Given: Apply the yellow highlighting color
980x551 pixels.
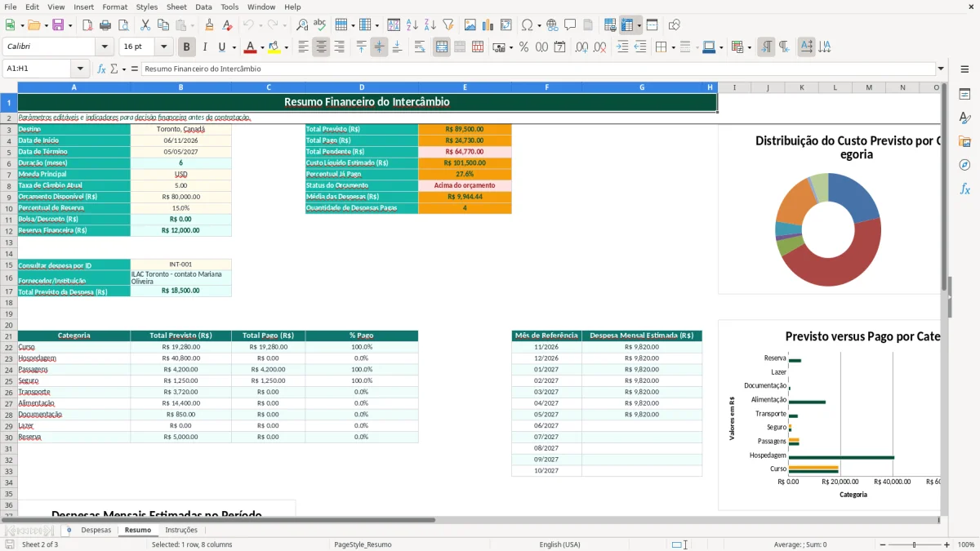Looking at the screenshot, I should click(x=274, y=47).
